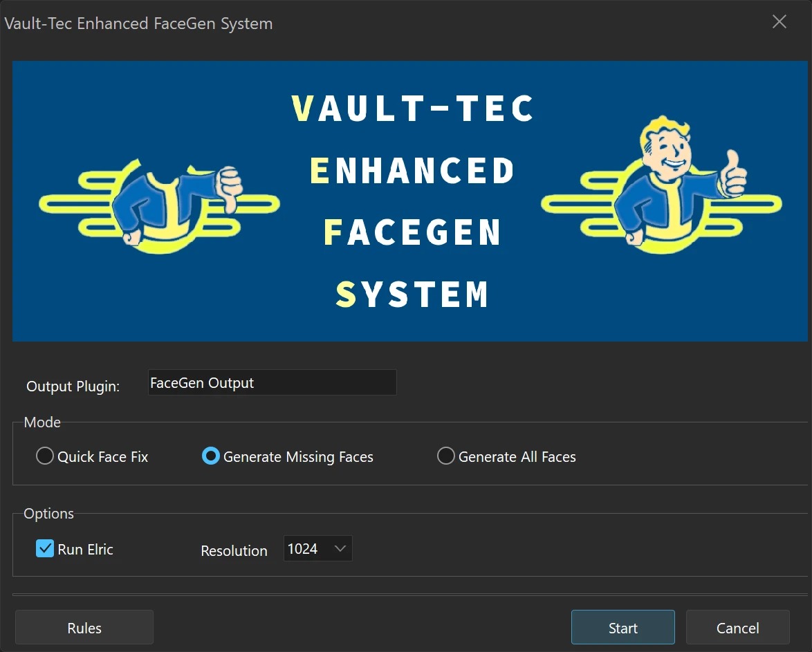Click the window title Vault-Tec Enhanced FaceGen System
The height and width of the screenshot is (652, 812).
pos(139,24)
